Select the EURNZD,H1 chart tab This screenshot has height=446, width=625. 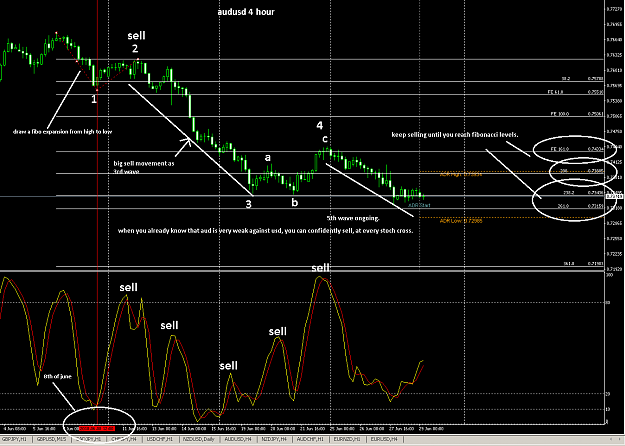tap(347, 439)
